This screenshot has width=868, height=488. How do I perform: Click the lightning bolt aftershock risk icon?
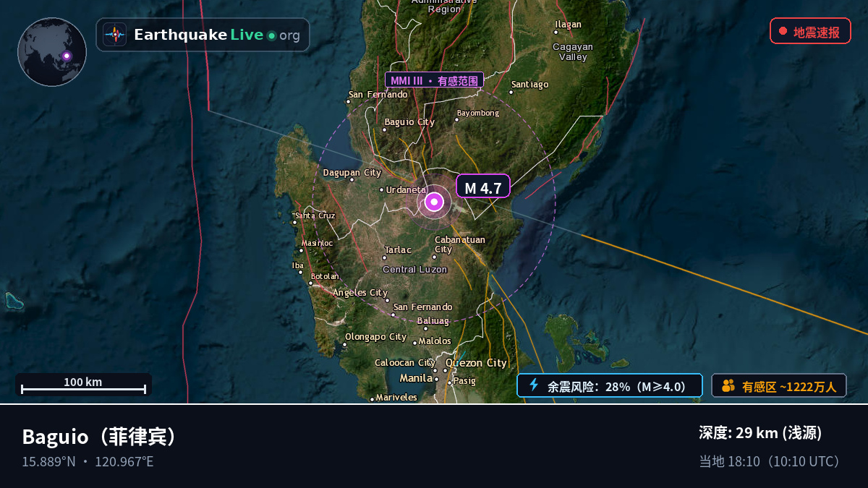coord(534,385)
